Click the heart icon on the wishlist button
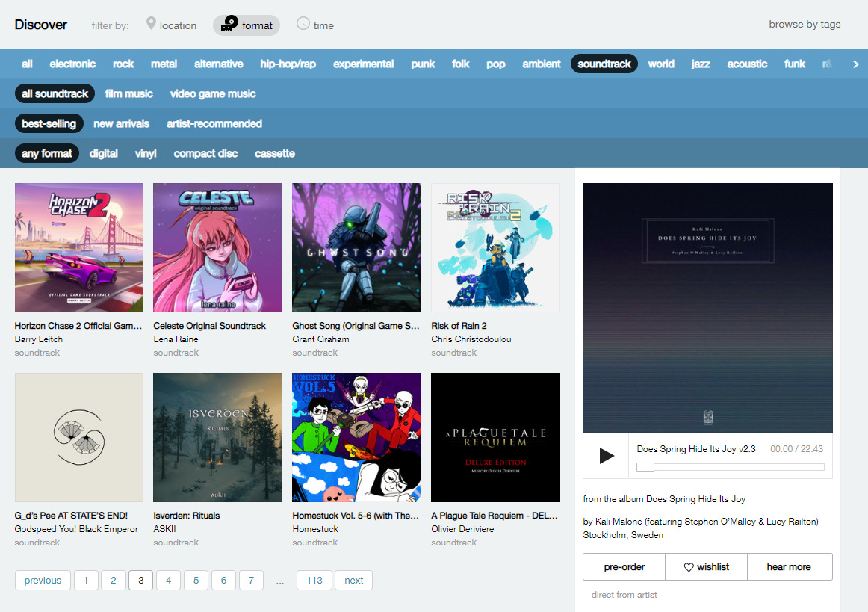The image size is (868, 612). [x=689, y=567]
